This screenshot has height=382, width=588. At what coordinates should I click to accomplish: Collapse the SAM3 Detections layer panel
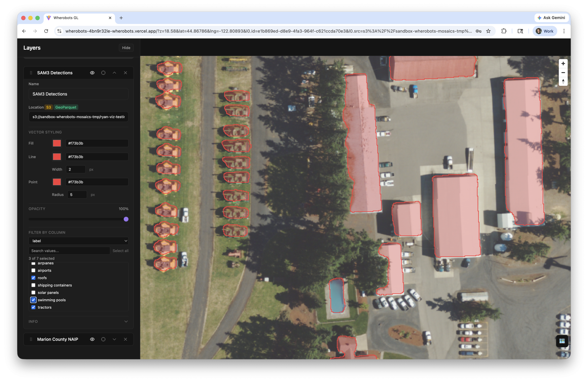coord(114,73)
